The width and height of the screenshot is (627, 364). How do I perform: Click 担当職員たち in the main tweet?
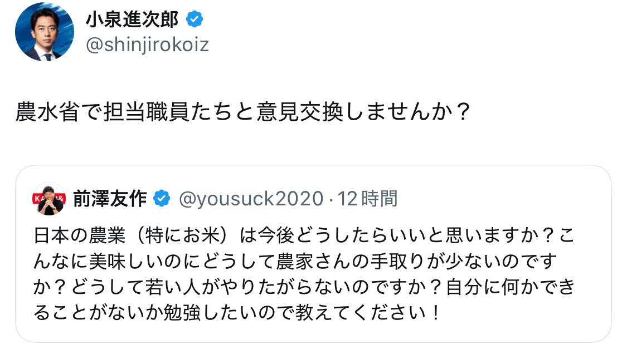pos(168,112)
